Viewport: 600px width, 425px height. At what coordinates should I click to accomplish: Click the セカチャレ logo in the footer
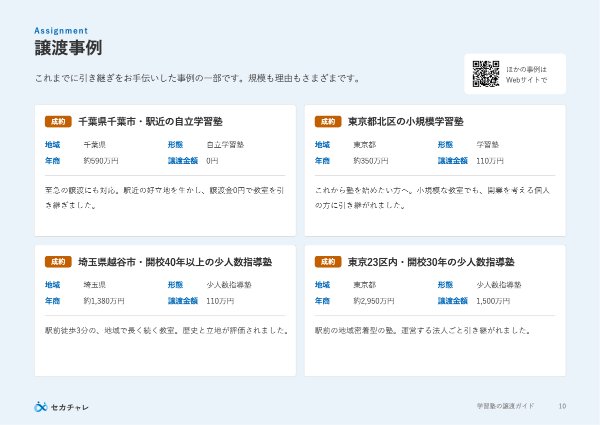[61, 407]
